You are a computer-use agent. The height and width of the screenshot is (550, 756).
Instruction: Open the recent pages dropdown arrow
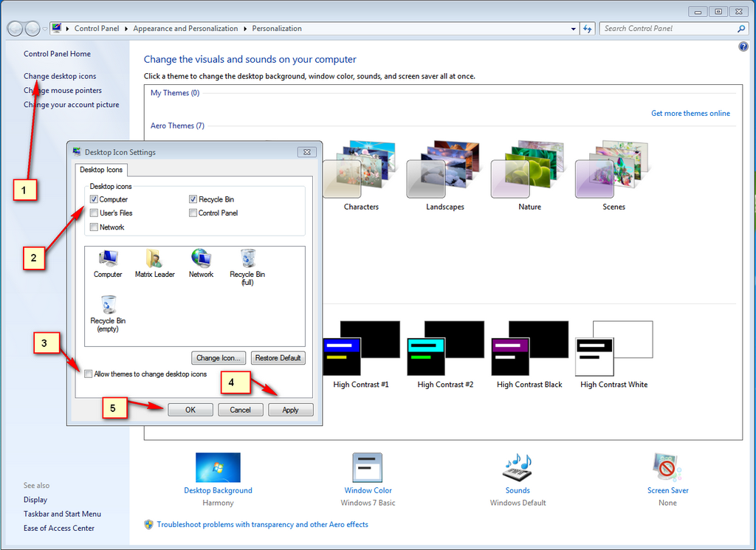[45, 29]
